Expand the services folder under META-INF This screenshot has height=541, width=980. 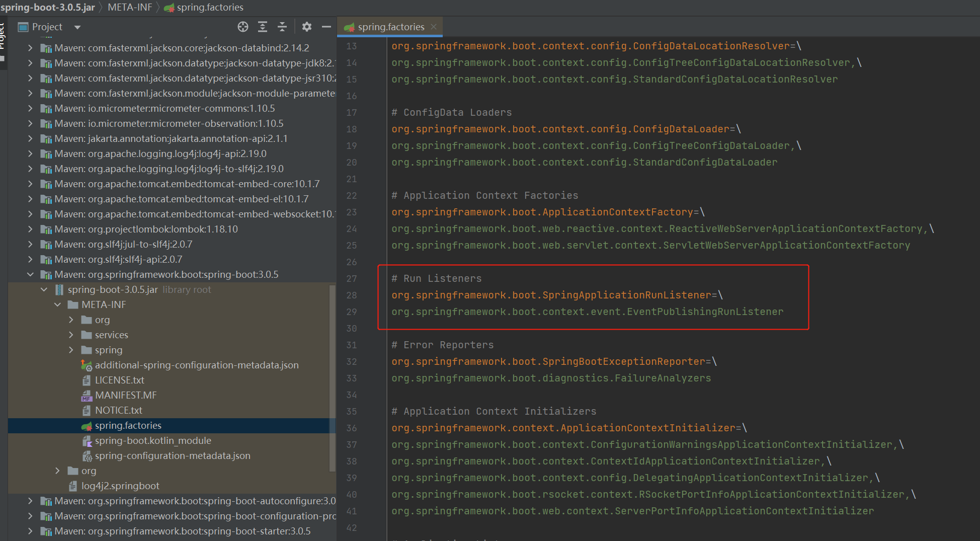pos(70,335)
